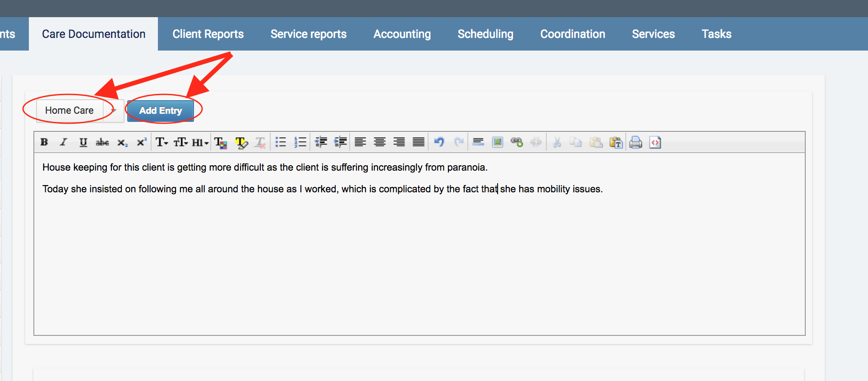This screenshot has width=868, height=381.
Task: Click the paste as plain text icon
Action: (x=616, y=142)
